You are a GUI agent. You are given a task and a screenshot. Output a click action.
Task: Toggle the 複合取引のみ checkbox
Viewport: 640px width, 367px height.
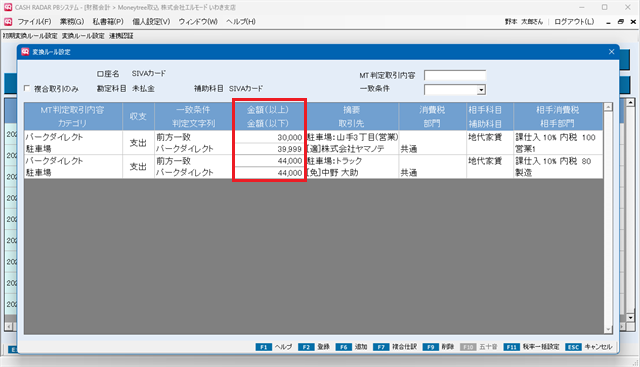27,88
